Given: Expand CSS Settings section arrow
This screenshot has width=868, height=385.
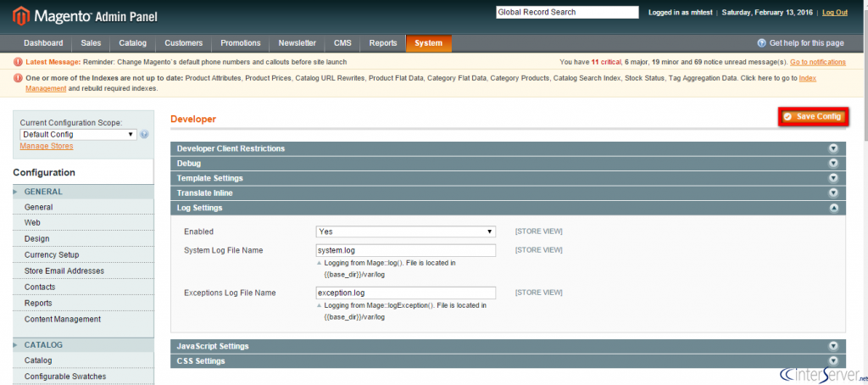Looking at the screenshot, I should click(834, 361).
